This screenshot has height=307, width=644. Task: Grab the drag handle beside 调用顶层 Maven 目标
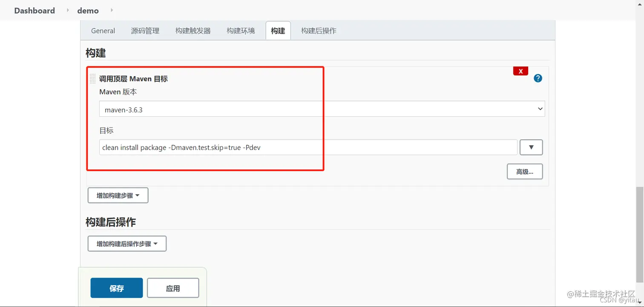92,79
